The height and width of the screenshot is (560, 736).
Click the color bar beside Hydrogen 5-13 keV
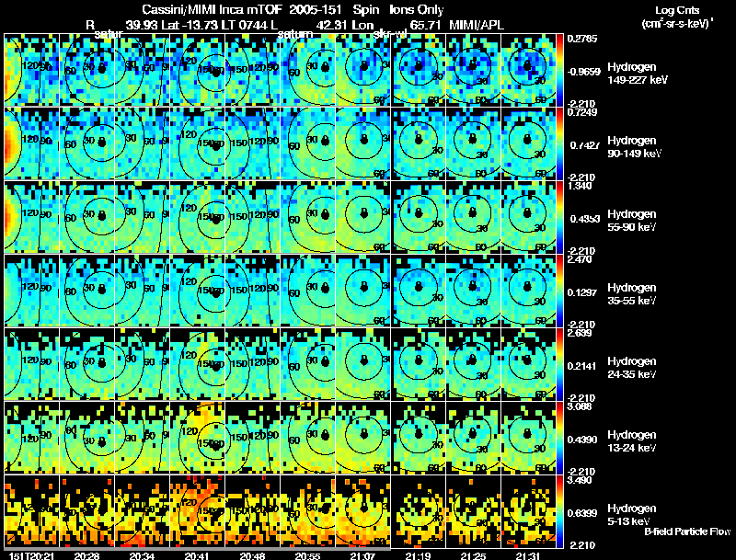click(559, 511)
